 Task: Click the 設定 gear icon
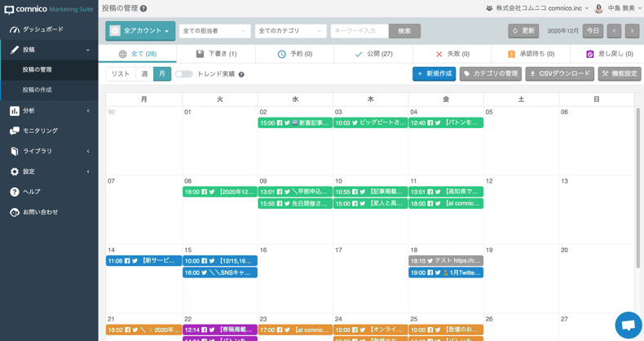pos(15,172)
